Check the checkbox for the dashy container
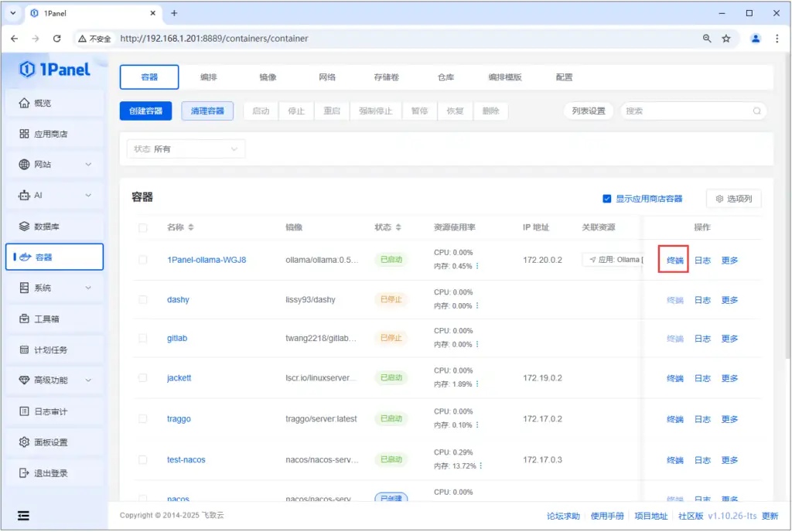Image resolution: width=792 pixels, height=532 pixels. [142, 299]
